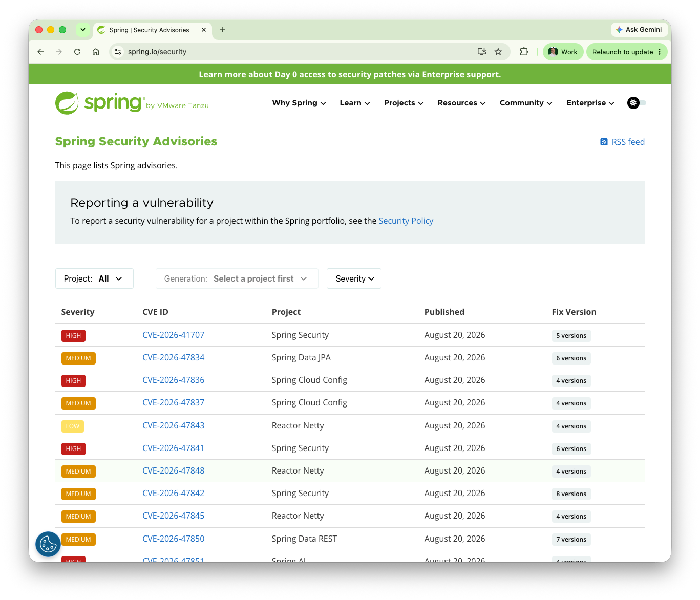
Task: Open advisory CVE-2026-47845
Action: (x=174, y=516)
